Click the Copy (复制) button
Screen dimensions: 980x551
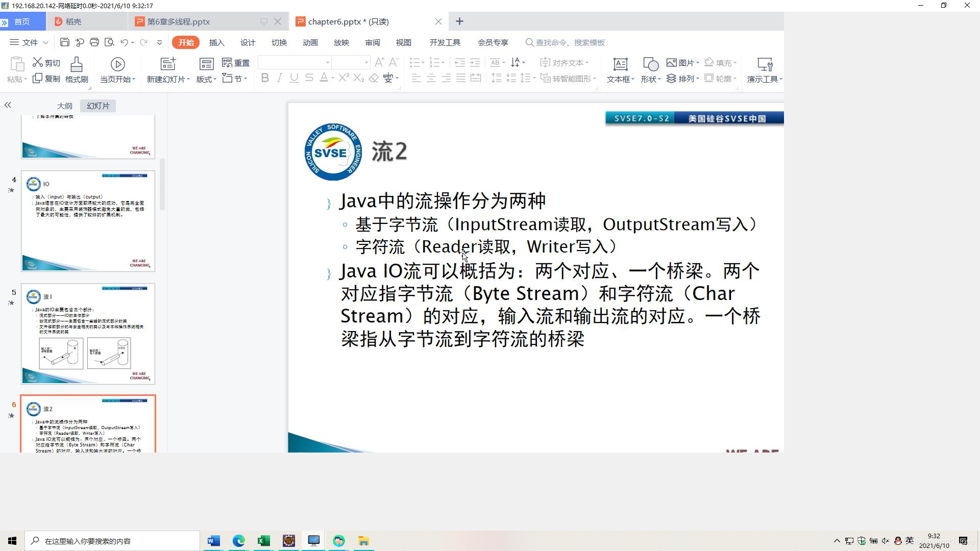tap(46, 79)
